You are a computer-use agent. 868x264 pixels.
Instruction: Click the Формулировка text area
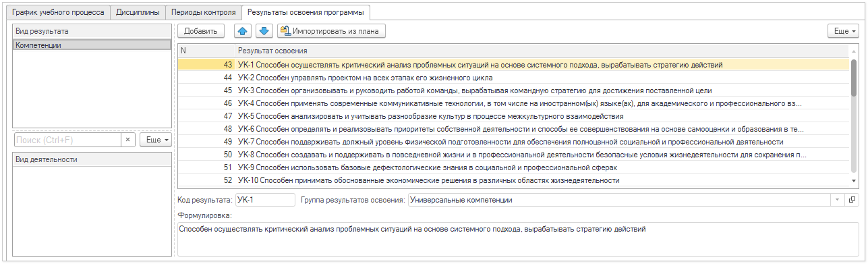pyautogui.click(x=518, y=239)
